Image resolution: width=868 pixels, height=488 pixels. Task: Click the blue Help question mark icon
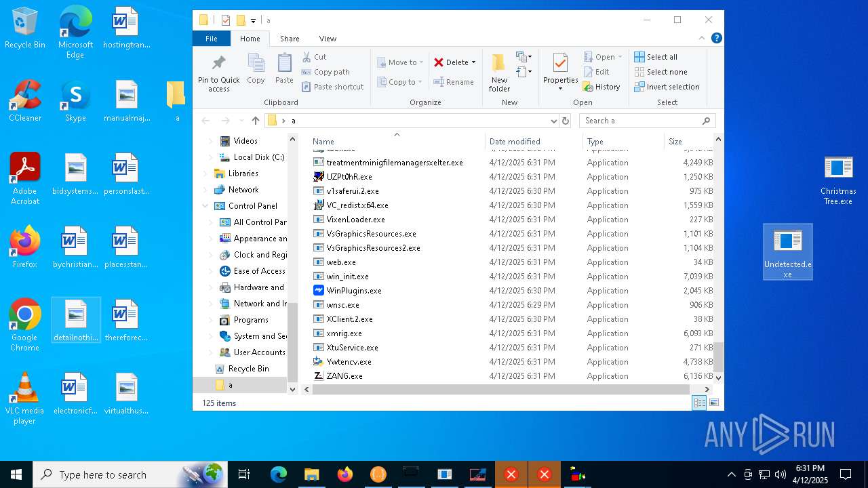pos(716,39)
